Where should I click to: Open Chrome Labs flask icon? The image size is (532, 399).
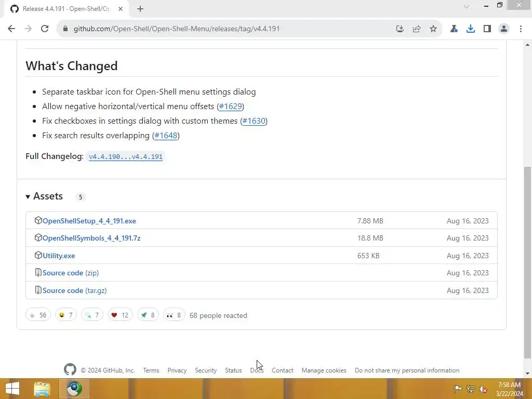click(x=454, y=29)
